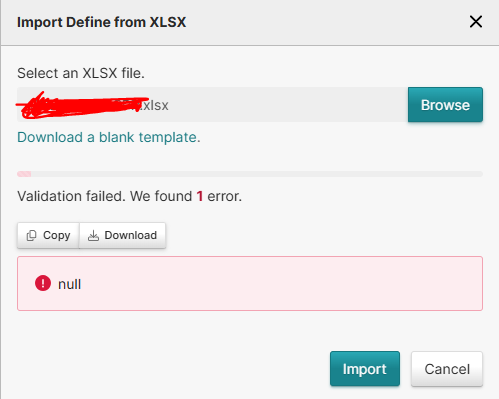Image resolution: width=499 pixels, height=399 pixels.
Task: Click empty area of pink error box
Action: point(283,284)
